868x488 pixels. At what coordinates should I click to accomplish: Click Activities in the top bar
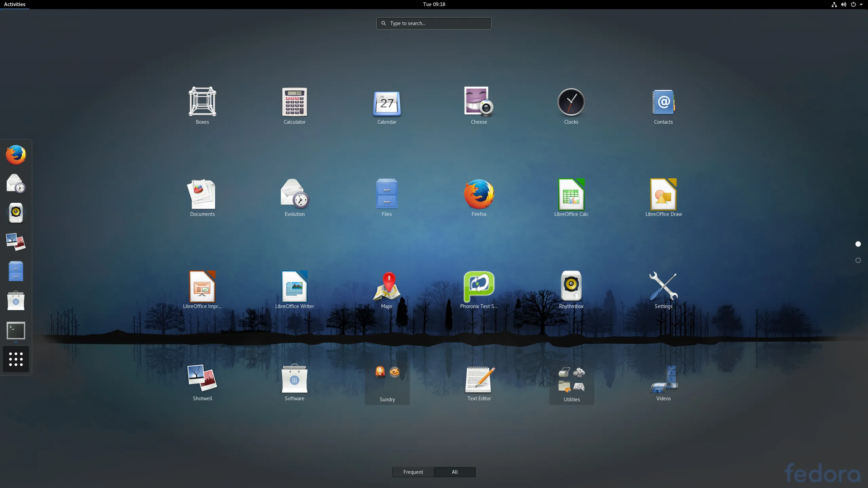(x=15, y=4)
